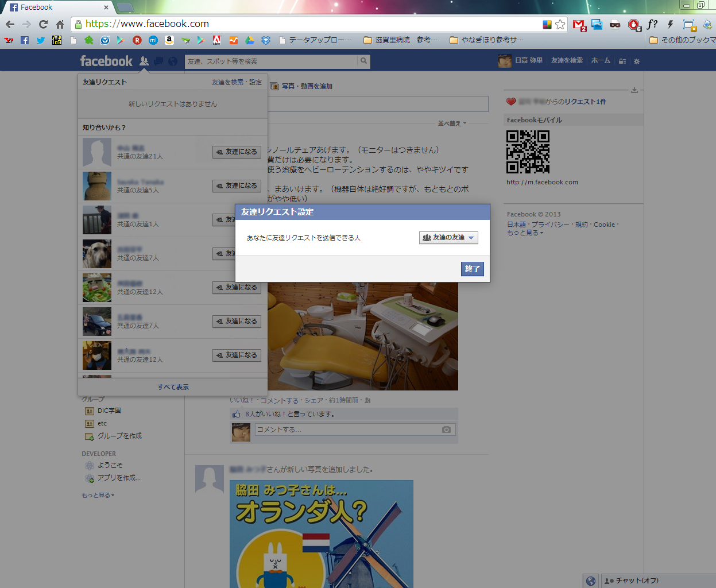
Task: Add friend with 共通の友達21人
Action: coord(237,152)
